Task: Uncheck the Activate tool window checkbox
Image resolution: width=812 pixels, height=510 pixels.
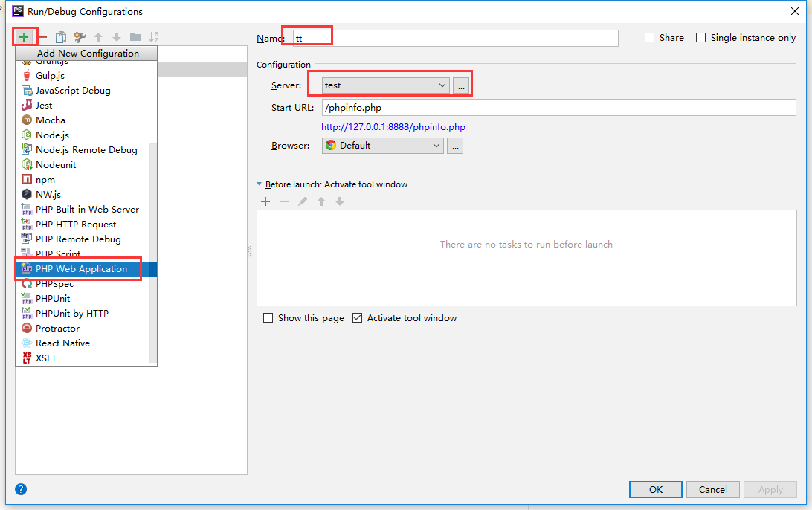Action: pyautogui.click(x=358, y=318)
